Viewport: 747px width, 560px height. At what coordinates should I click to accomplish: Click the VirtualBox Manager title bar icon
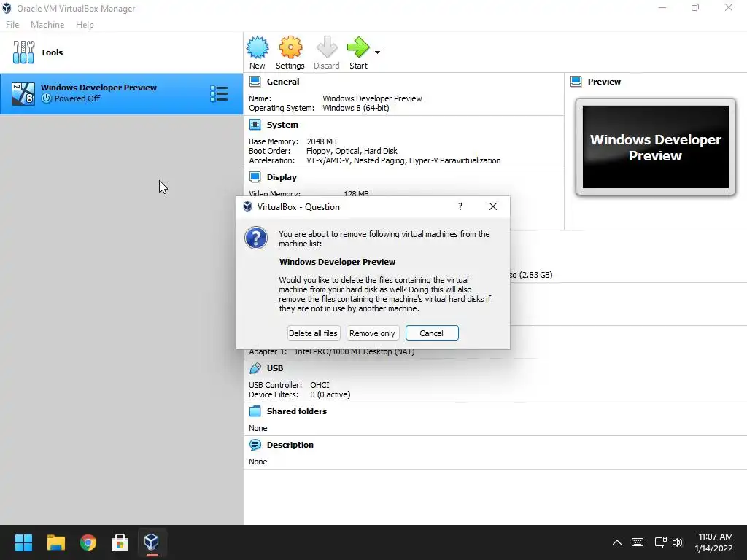(7, 8)
